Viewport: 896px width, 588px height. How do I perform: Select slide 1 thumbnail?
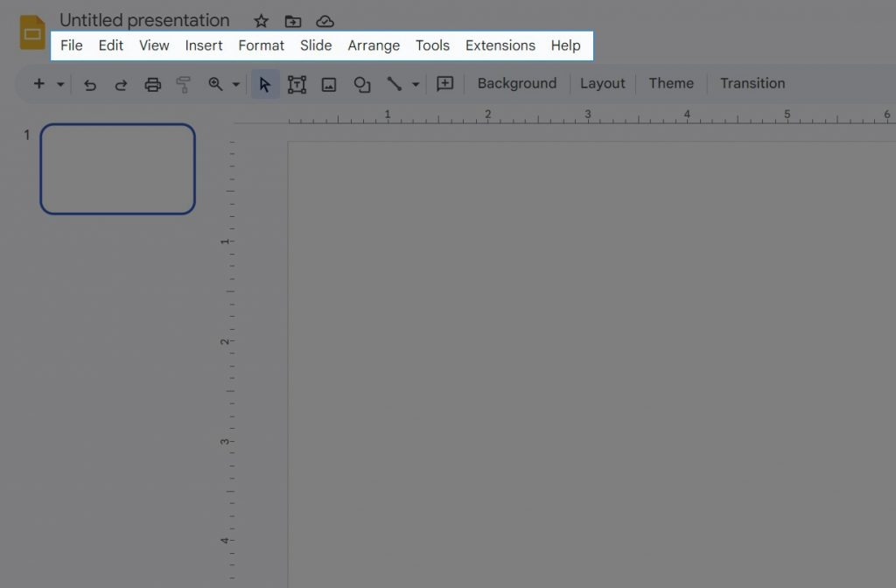coord(117,169)
